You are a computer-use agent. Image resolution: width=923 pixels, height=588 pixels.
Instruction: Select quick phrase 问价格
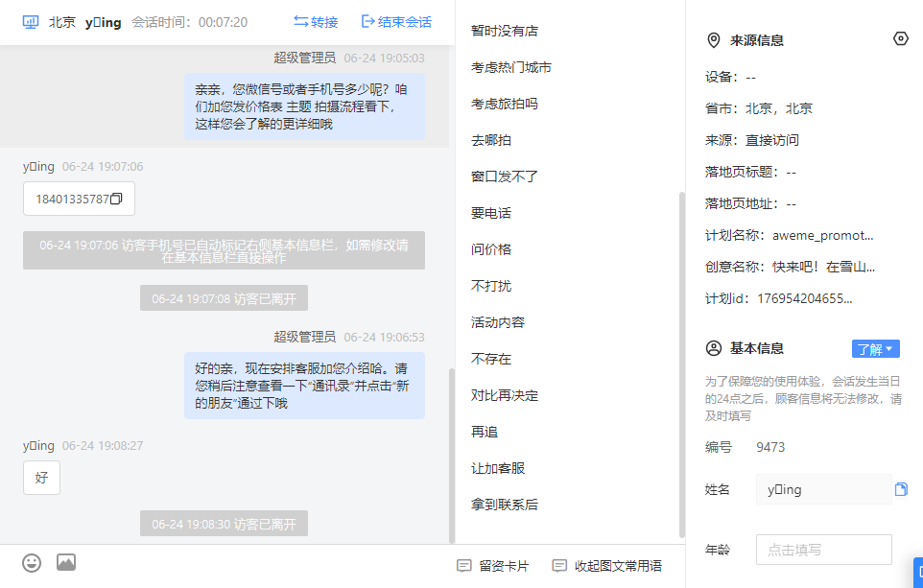491,249
